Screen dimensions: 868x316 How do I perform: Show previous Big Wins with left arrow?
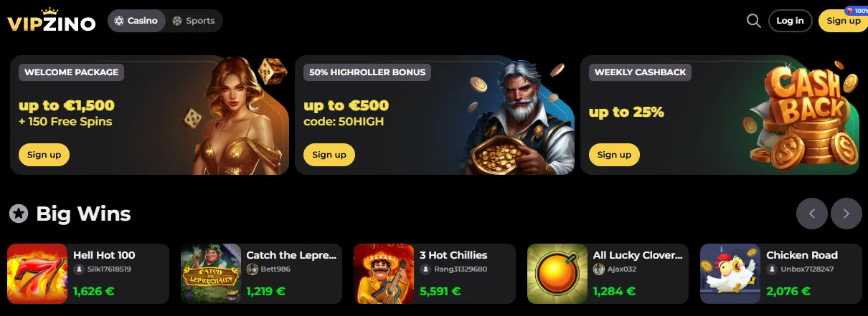tap(812, 214)
